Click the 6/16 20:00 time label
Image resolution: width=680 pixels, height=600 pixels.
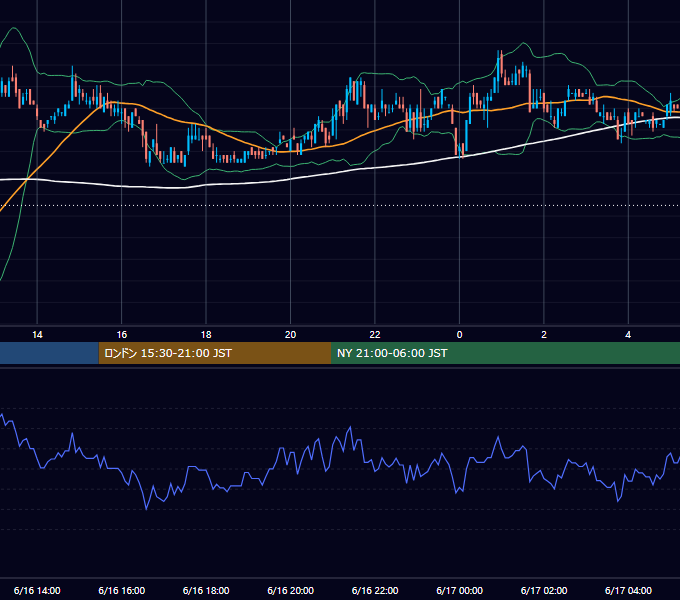(x=291, y=590)
